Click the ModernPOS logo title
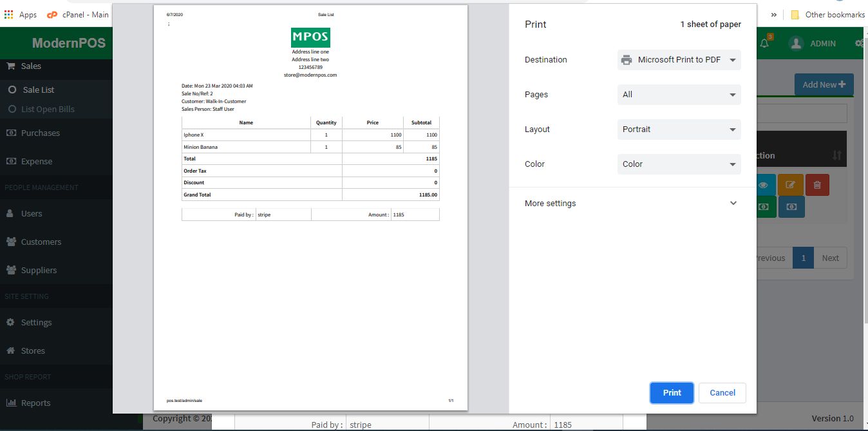Viewport: 868px width, 431px height. tap(69, 43)
